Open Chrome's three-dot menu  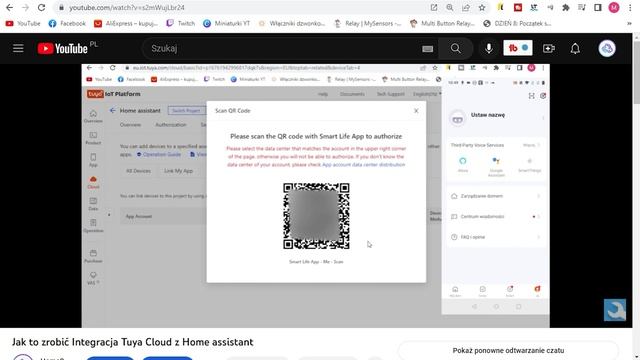tap(630, 7)
